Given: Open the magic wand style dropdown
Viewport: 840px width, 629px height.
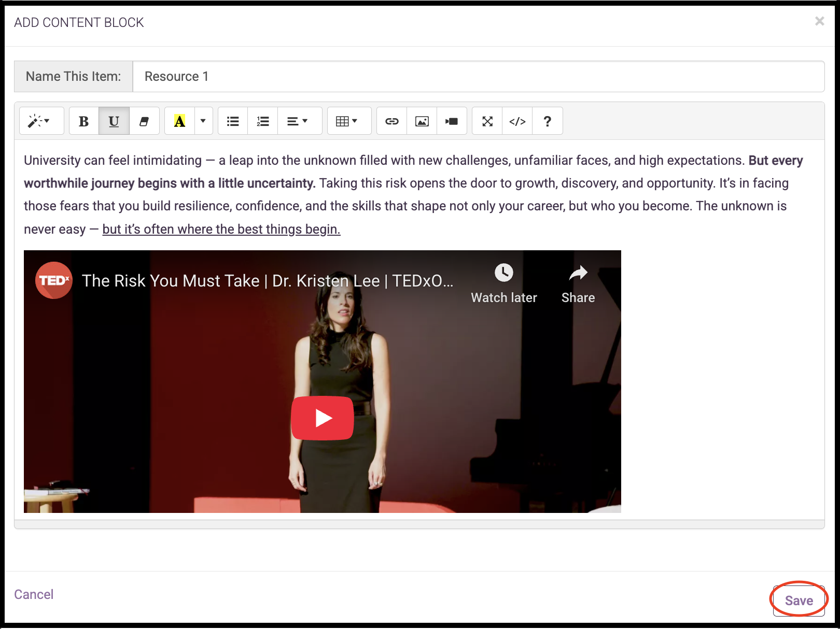Looking at the screenshot, I should click(x=41, y=121).
